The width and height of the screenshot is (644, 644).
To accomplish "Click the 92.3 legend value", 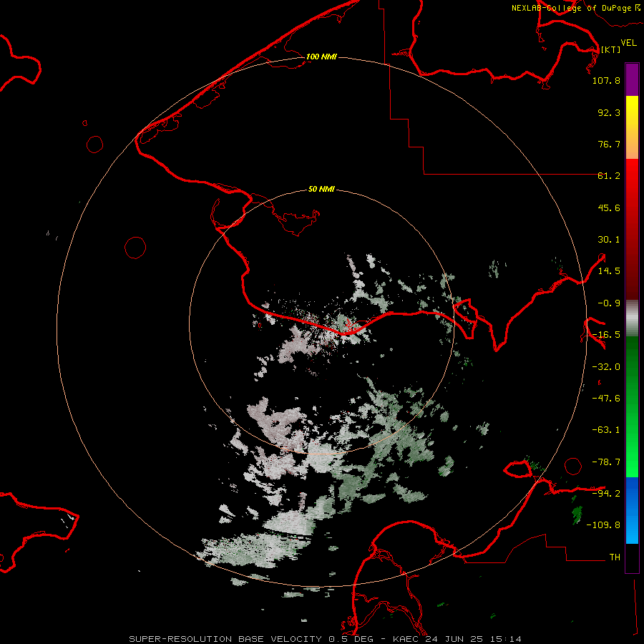I will pyautogui.click(x=609, y=112).
